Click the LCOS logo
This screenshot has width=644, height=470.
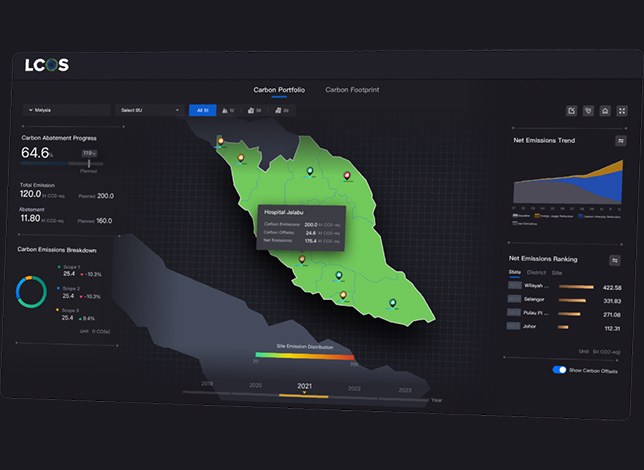47,65
